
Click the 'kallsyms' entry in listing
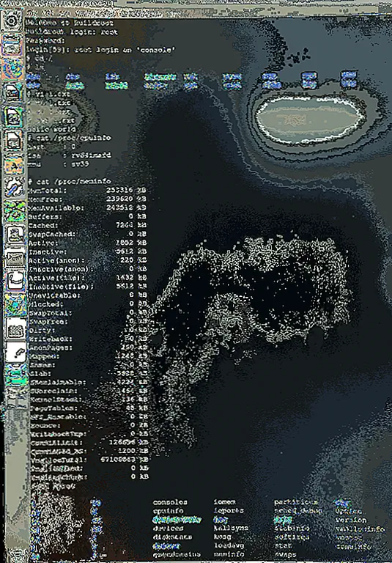click(x=231, y=529)
